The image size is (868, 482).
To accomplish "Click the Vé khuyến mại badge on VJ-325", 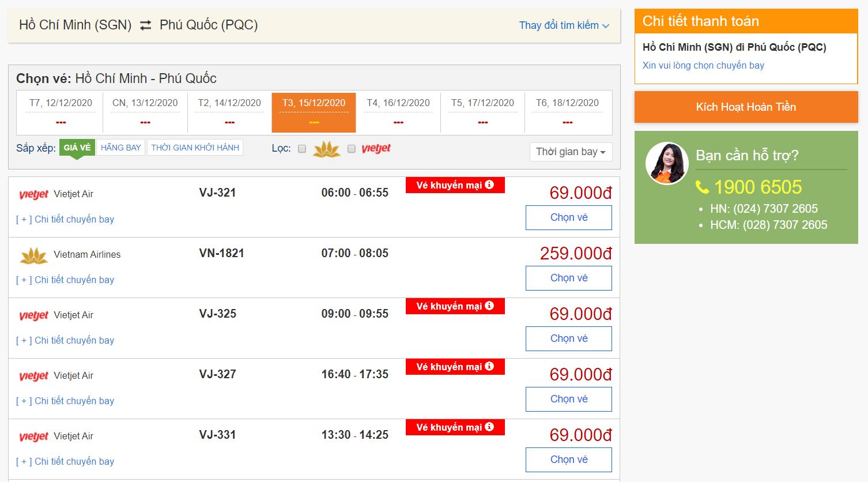I will click(x=455, y=306).
